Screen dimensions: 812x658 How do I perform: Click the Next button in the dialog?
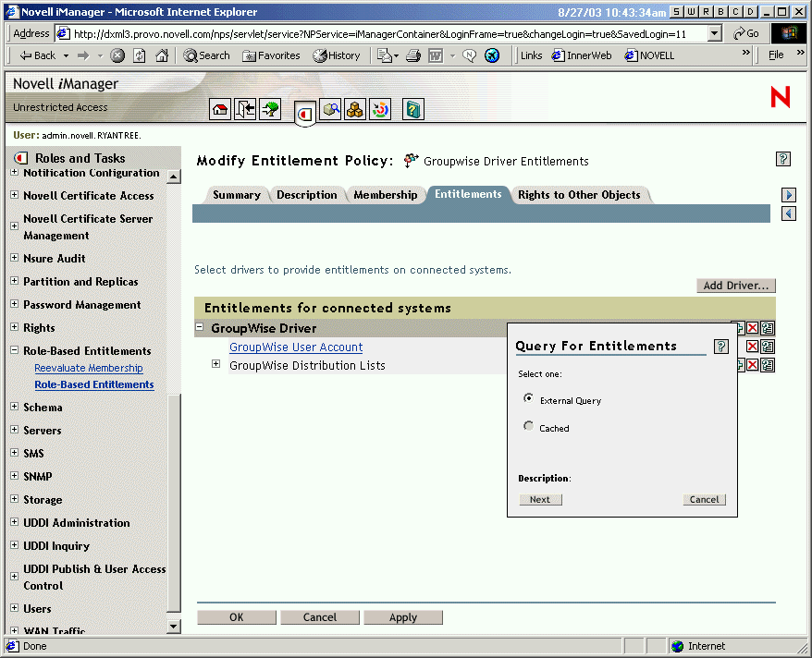click(540, 499)
